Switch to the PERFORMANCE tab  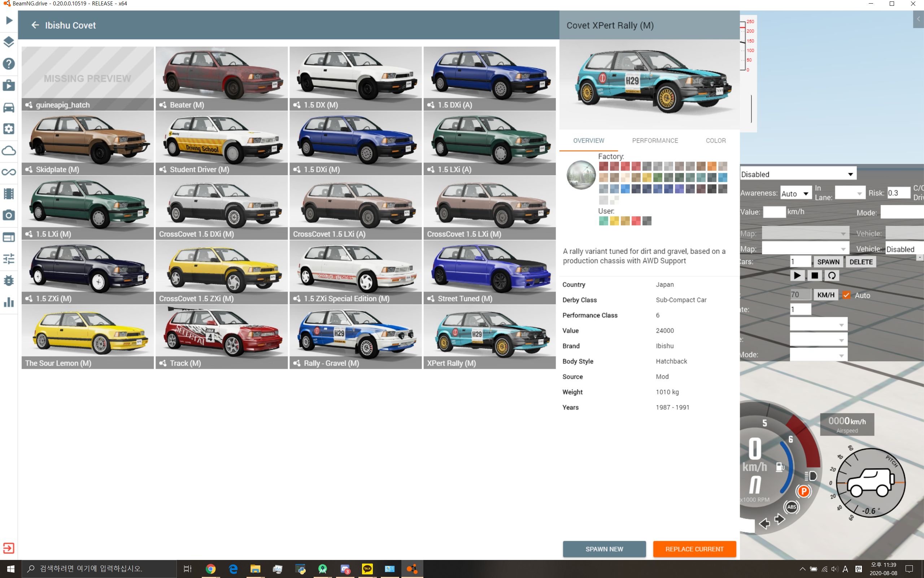tap(655, 141)
